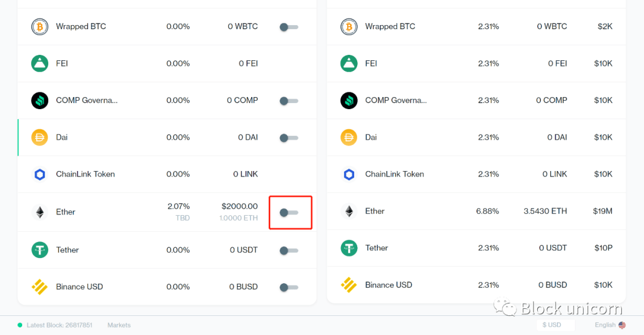644x335 pixels.
Task: Select Binance USD row in borrow markets
Action: (476, 286)
